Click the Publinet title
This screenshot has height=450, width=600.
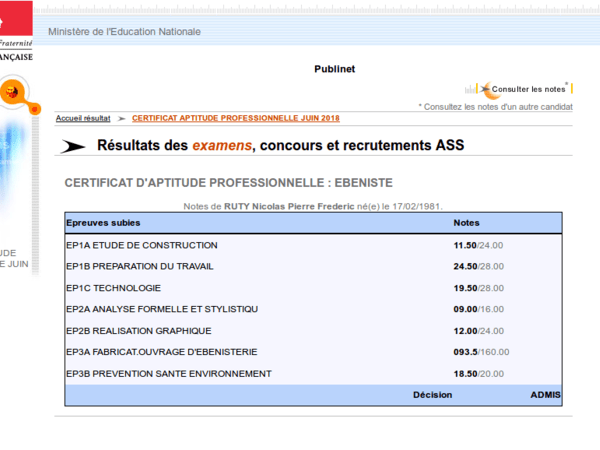(334, 69)
